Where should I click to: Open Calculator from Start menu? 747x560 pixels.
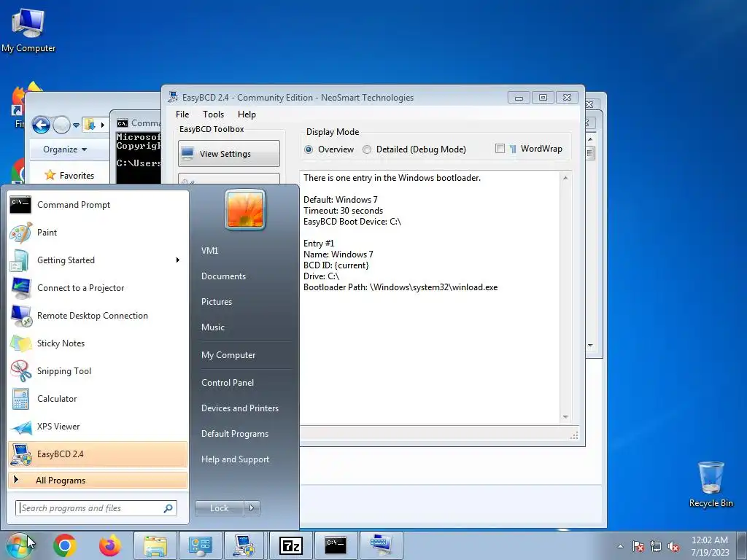(x=98, y=399)
